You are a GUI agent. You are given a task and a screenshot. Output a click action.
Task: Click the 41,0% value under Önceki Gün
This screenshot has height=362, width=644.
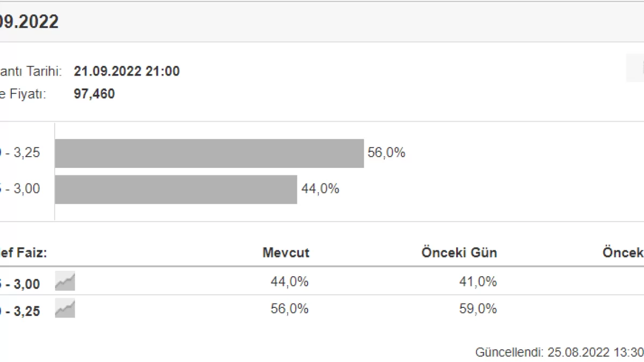point(478,282)
